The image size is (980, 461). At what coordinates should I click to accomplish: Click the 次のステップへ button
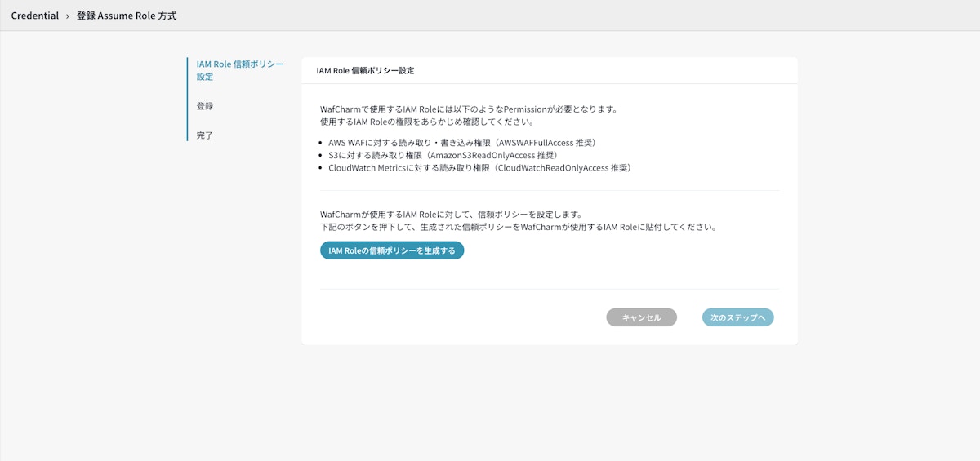click(738, 317)
